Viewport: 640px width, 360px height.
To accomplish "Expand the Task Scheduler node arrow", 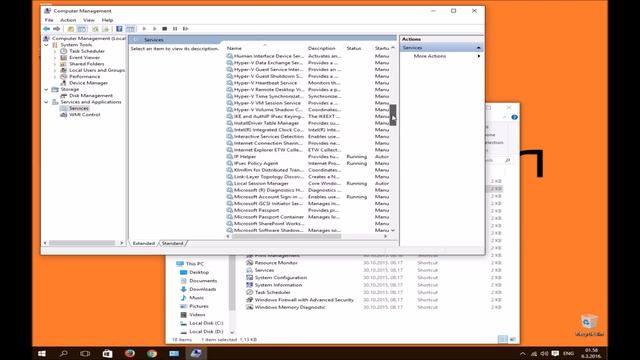I will (x=55, y=51).
